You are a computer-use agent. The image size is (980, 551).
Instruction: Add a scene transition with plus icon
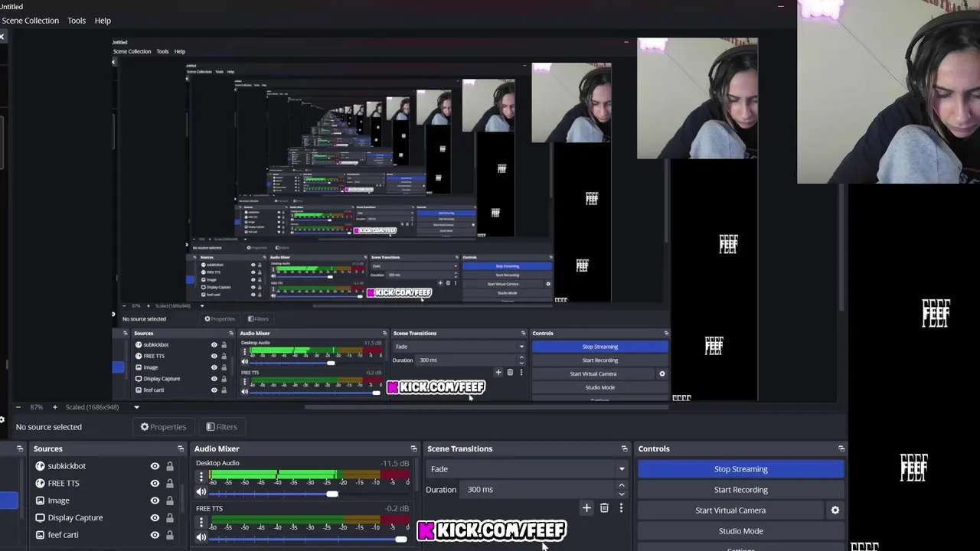(586, 507)
